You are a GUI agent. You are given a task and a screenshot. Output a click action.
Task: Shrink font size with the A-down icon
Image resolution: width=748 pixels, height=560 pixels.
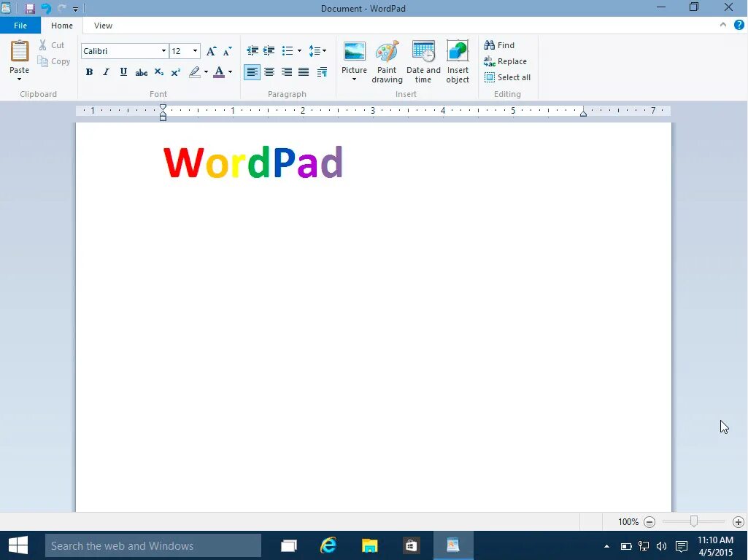[x=228, y=51]
